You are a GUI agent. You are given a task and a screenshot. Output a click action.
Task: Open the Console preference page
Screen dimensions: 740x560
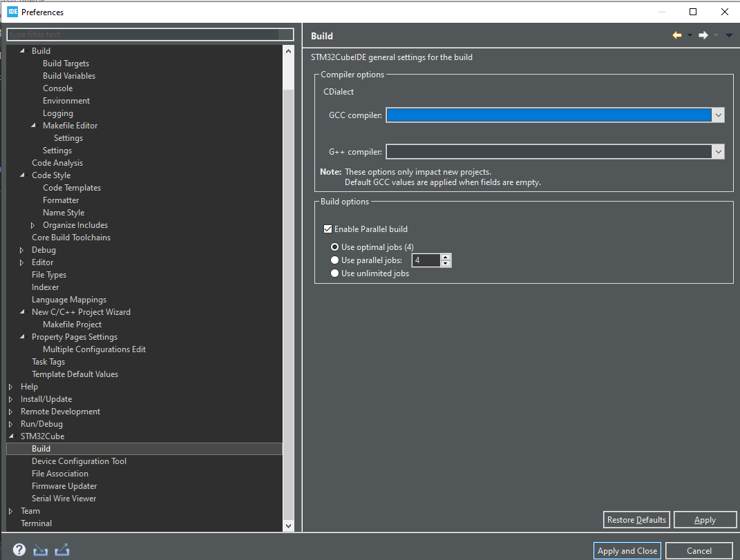pos(57,88)
